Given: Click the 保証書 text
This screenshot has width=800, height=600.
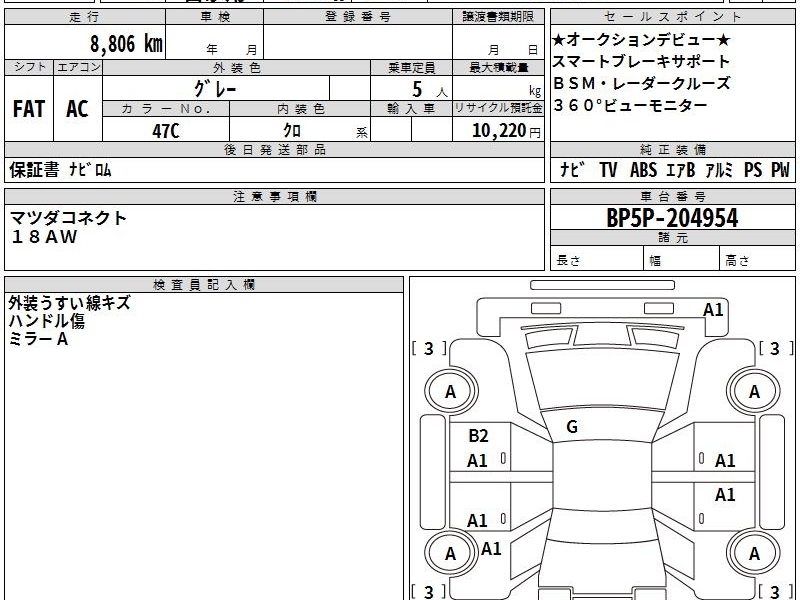Looking at the screenshot, I should pyautogui.click(x=34, y=170).
